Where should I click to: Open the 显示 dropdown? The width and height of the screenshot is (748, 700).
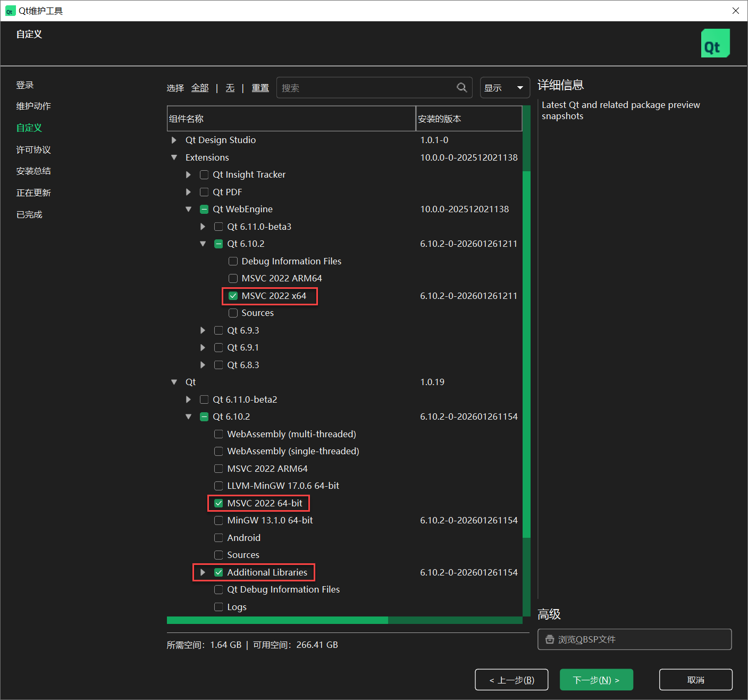(x=505, y=88)
